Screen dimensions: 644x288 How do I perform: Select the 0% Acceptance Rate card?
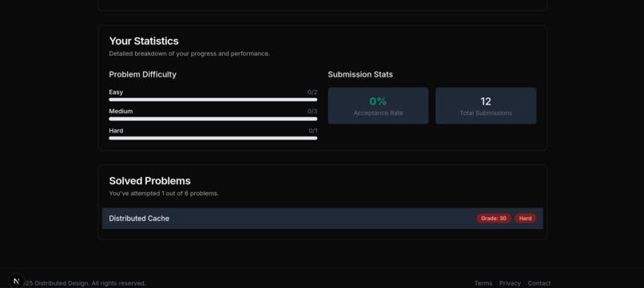tap(378, 105)
